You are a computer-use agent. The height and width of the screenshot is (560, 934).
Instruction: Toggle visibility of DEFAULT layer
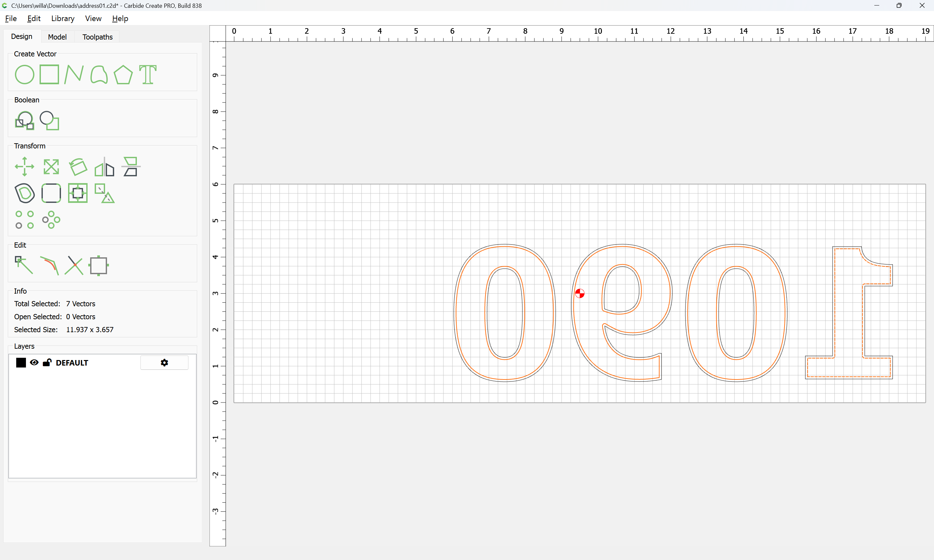(34, 363)
